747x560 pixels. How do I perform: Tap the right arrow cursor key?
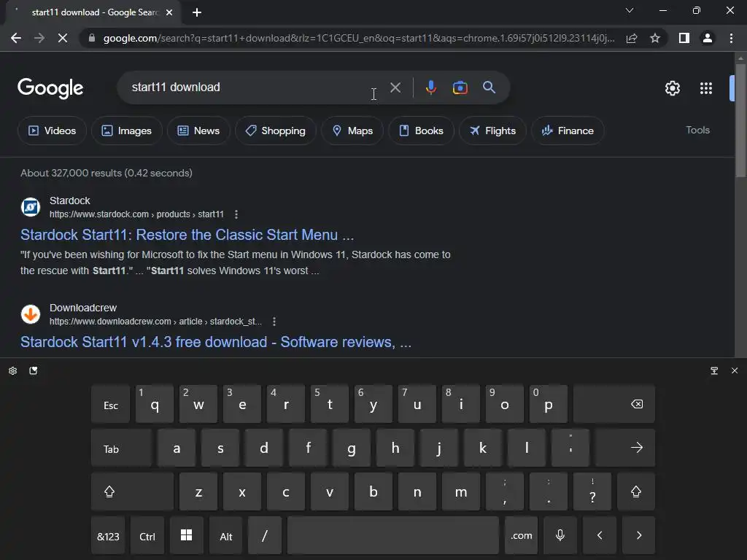pos(639,536)
